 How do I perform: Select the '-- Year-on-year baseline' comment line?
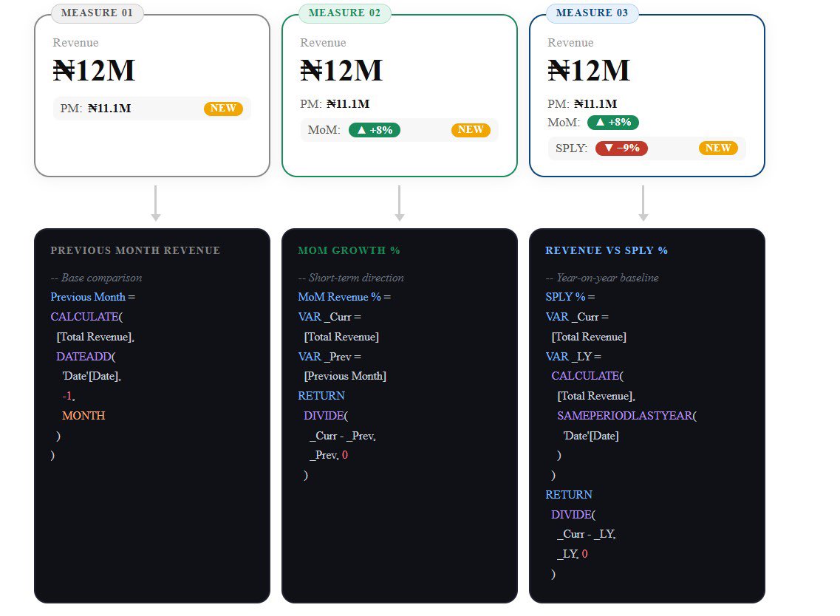tap(602, 278)
